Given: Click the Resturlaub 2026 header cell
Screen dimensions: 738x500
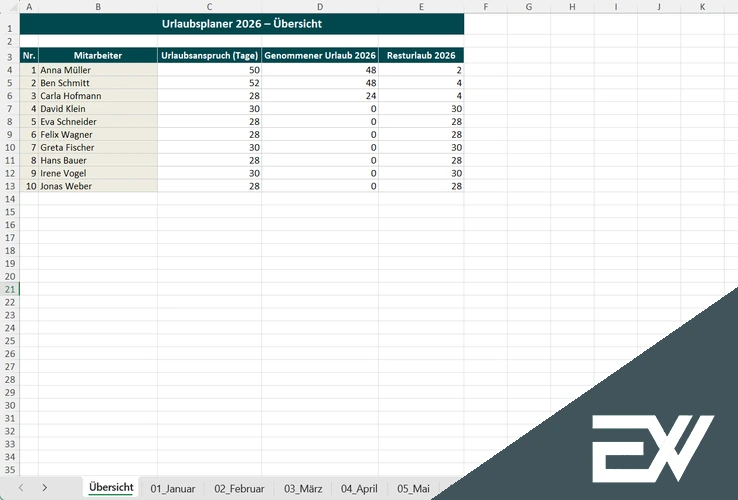Looking at the screenshot, I should tap(420, 56).
